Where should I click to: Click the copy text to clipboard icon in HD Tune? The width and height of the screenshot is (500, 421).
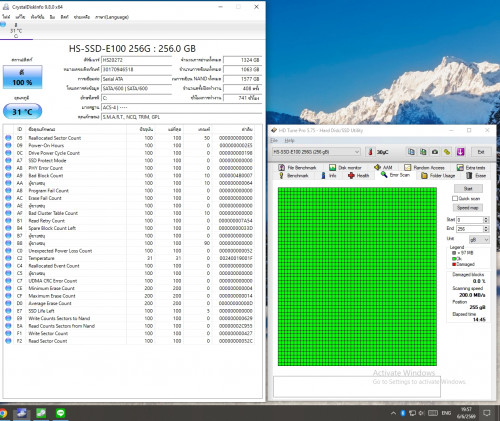(411, 152)
